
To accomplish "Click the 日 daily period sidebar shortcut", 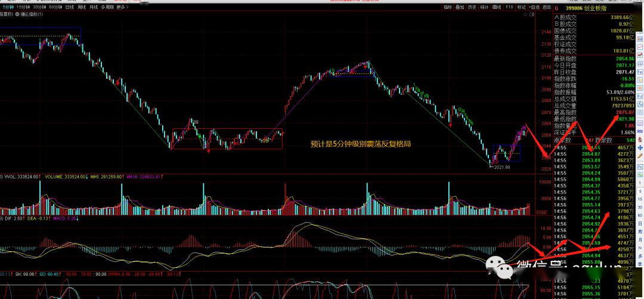I will pyautogui.click(x=640, y=223).
